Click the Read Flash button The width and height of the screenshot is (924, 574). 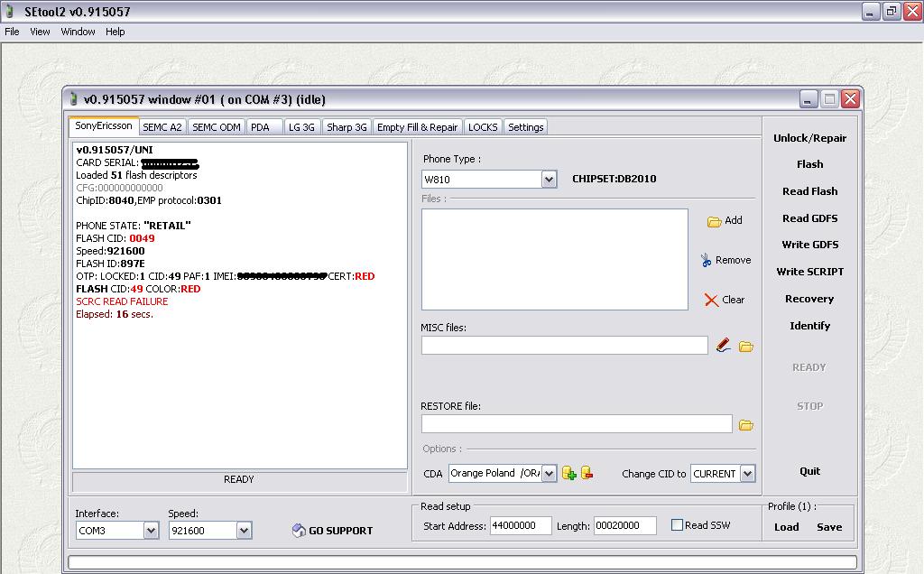(x=809, y=191)
